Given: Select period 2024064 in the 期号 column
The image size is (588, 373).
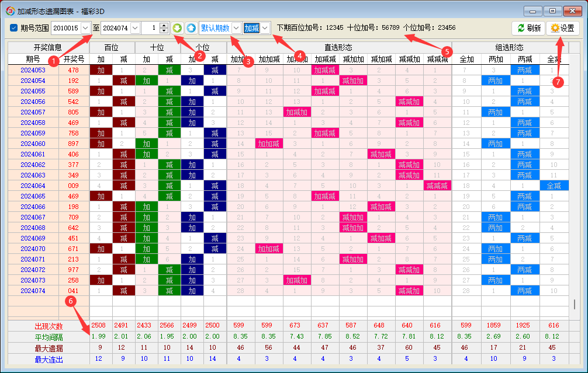Looking at the screenshot, I should tap(33, 186).
